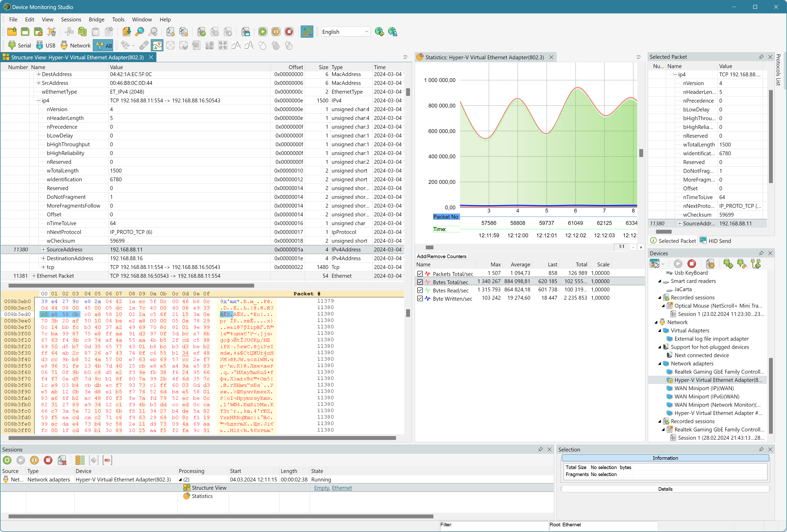Click the bracketed red minus collapse icon
Image resolution: width=787 pixels, height=532 pixels.
pyautogui.click(x=107, y=460)
